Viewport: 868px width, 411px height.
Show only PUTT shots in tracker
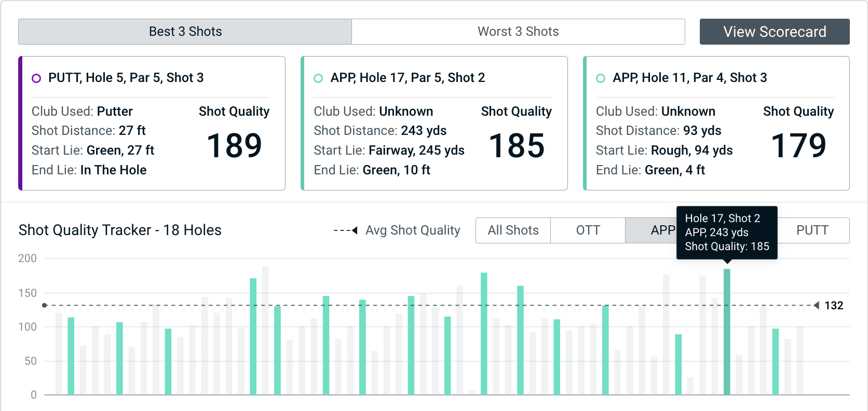(812, 230)
